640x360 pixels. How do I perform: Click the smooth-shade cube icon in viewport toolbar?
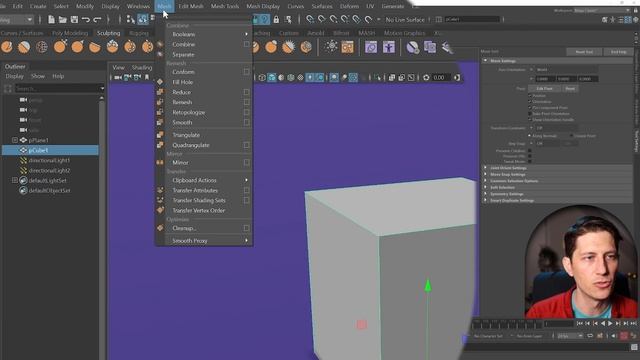click(x=272, y=77)
